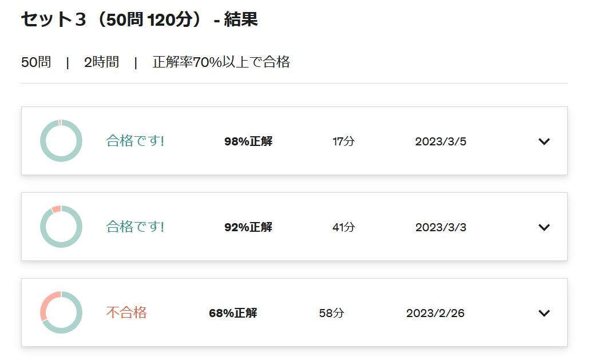Image resolution: width=590 pixels, height=364 pixels.
Task: Expand the 98% result dated 2023/3/5
Action: [544, 141]
